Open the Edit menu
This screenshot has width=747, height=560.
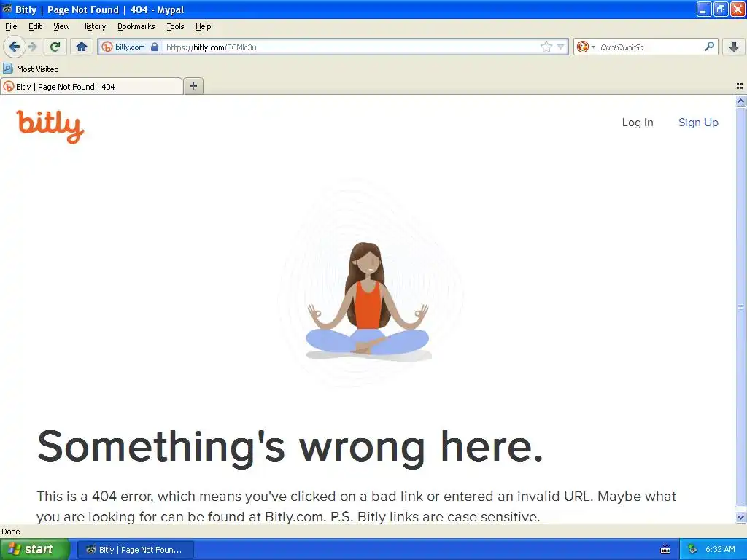pos(35,27)
